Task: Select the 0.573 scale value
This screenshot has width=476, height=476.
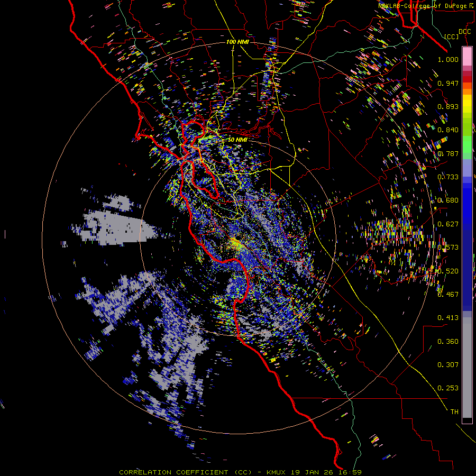Action: pos(448,248)
